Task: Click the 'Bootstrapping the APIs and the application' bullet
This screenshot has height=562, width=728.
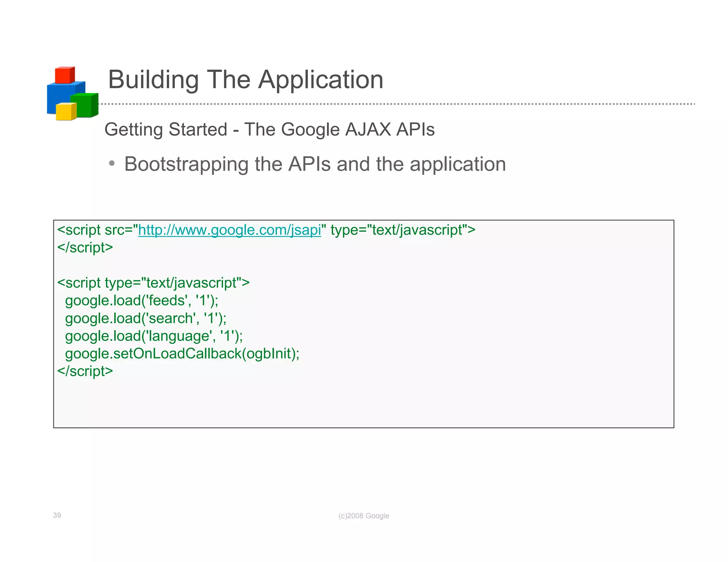Action: [315, 164]
